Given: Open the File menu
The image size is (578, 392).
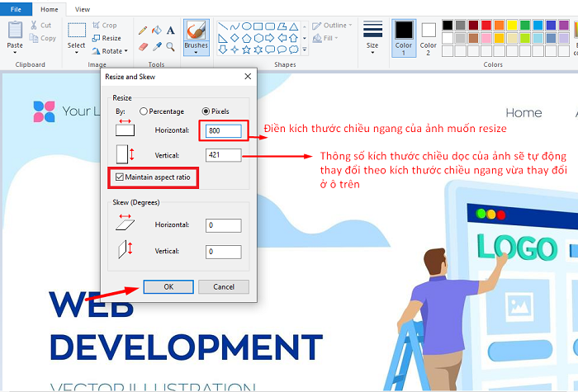Looking at the screenshot, I should (16, 9).
